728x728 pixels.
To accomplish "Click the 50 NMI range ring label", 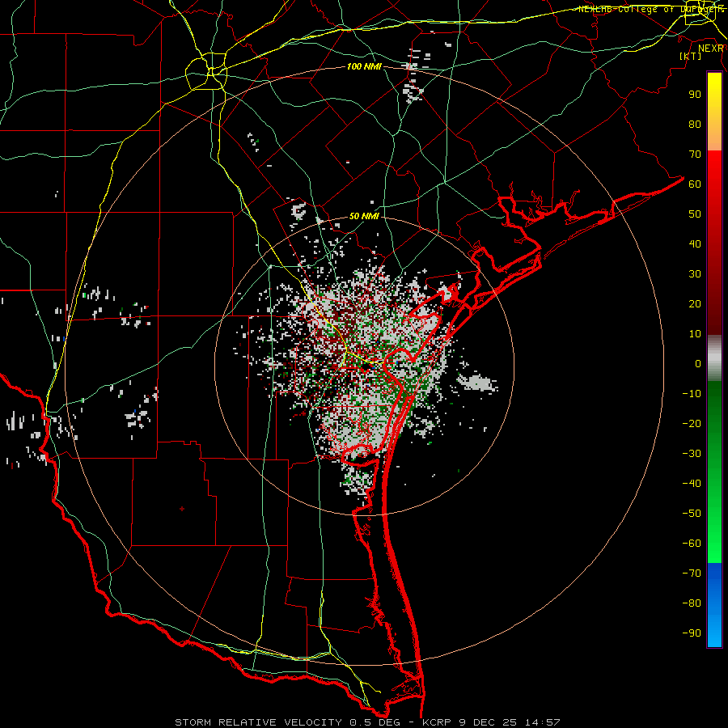I will [x=364, y=216].
